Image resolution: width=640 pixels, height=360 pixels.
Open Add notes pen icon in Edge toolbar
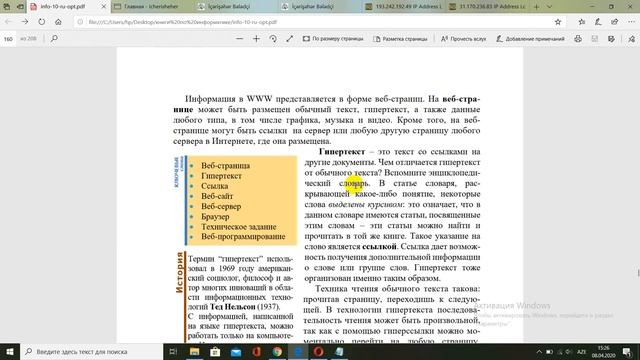point(598,22)
